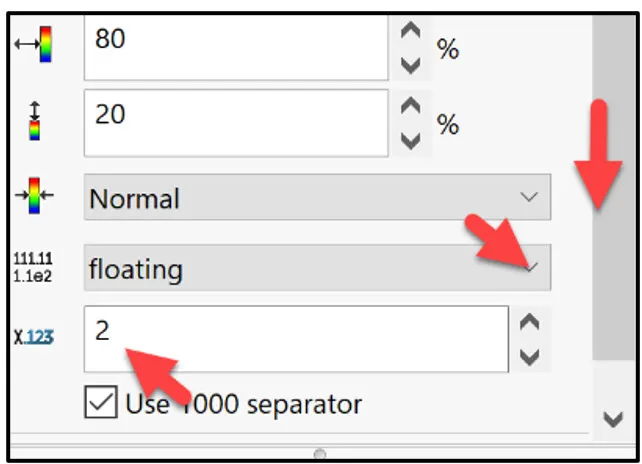The image size is (642, 464).
Task: Open the Normal dropdown
Action: 317,197
